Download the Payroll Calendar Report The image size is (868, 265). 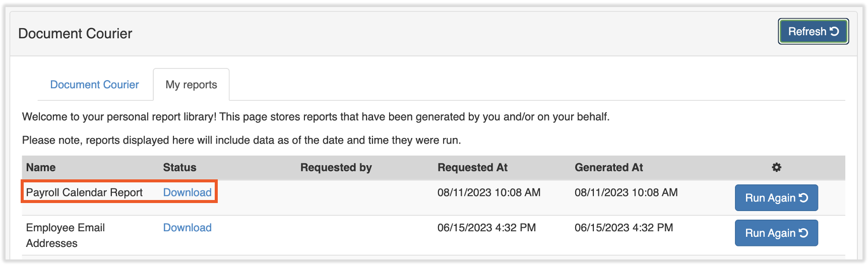coord(187,192)
